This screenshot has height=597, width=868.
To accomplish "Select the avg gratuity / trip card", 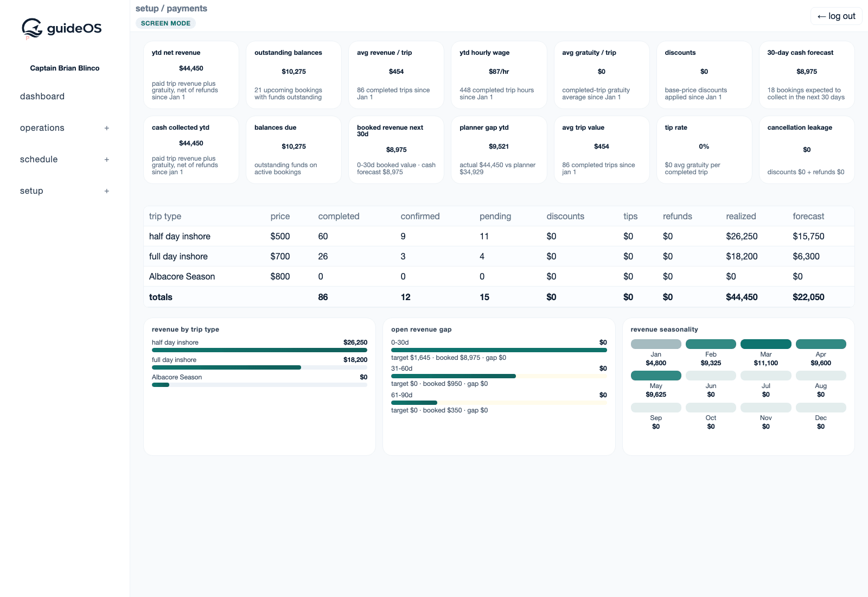I will pos(601,75).
